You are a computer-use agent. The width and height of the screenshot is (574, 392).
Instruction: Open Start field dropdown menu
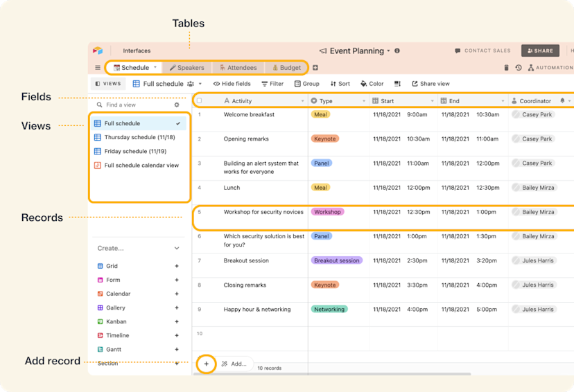click(x=433, y=101)
